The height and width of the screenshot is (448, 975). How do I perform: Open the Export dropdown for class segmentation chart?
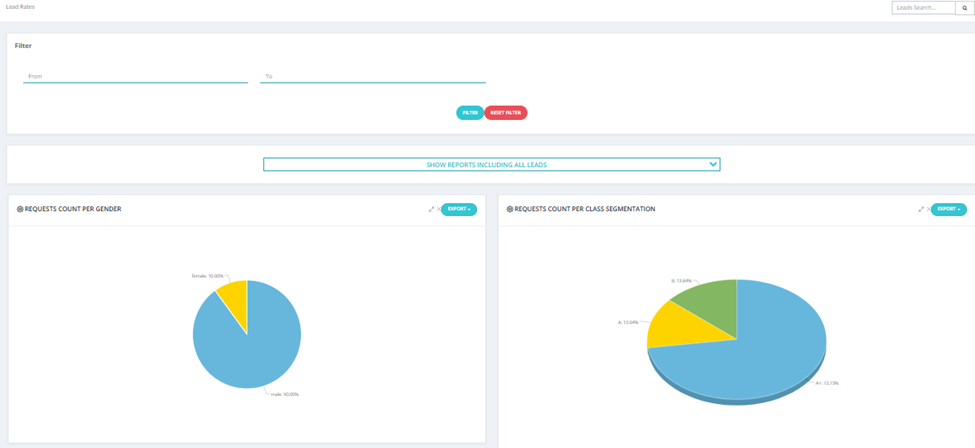(949, 209)
